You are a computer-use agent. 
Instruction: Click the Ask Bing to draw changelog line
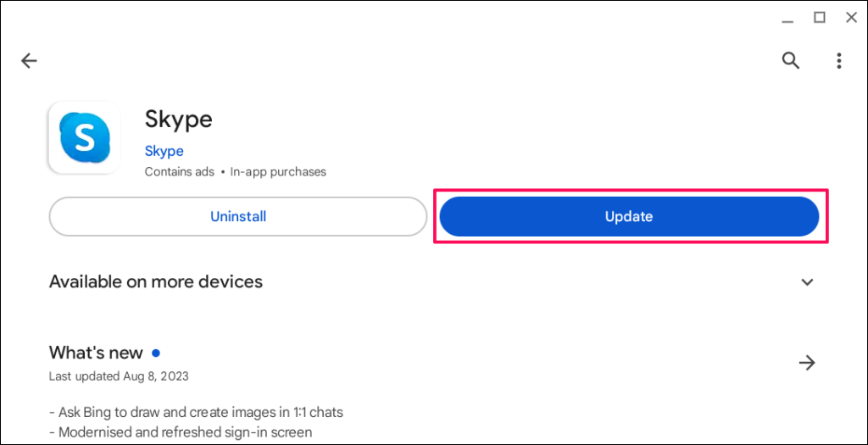[196, 413]
